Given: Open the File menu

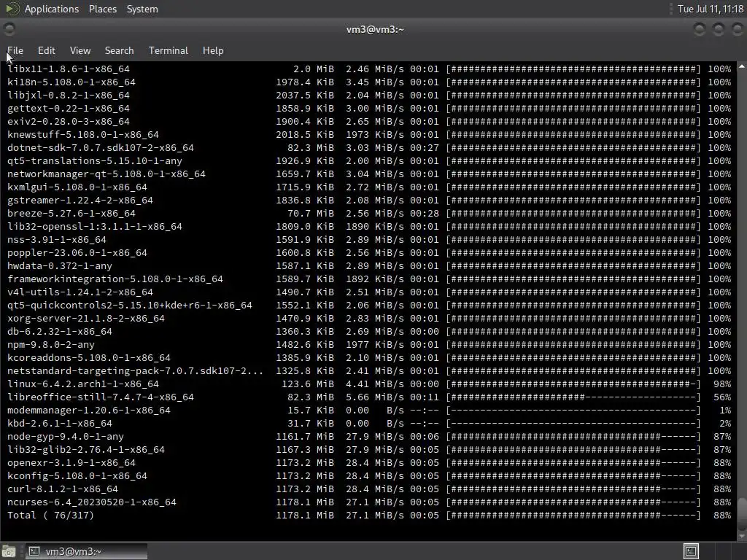Looking at the screenshot, I should click(x=15, y=50).
